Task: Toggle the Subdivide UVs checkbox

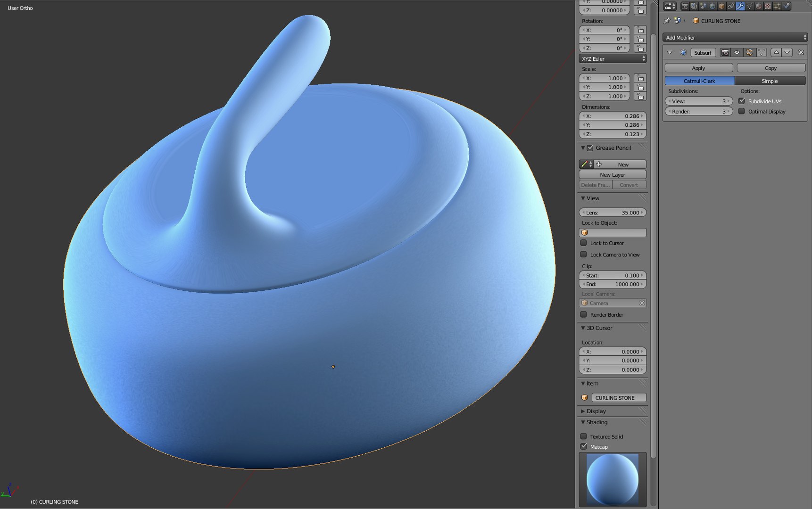Action: coord(742,101)
